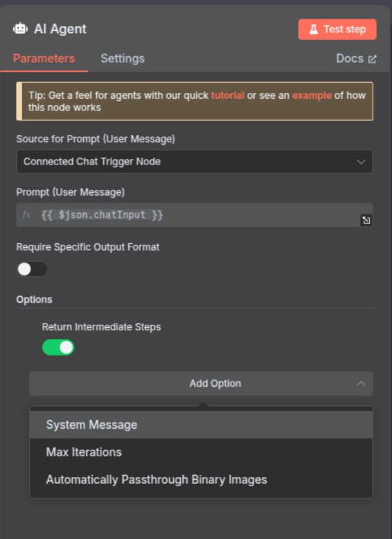The width and height of the screenshot is (392, 539).
Task: Select System Message from the options list
Action: coord(92,425)
